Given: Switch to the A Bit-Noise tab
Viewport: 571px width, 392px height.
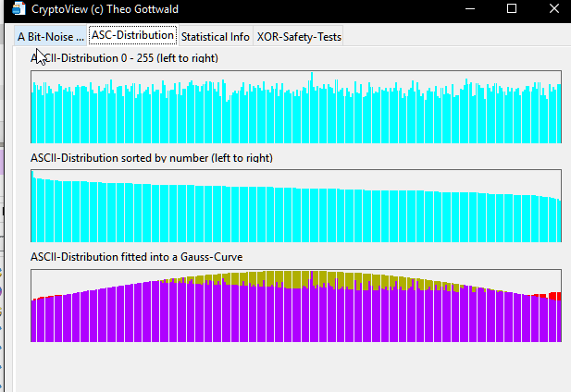Looking at the screenshot, I should pyautogui.click(x=50, y=37).
